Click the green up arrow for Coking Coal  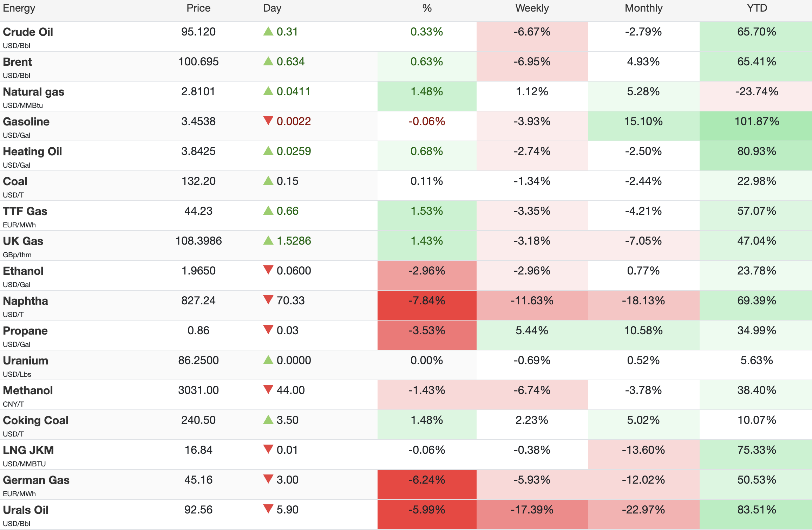tap(268, 420)
